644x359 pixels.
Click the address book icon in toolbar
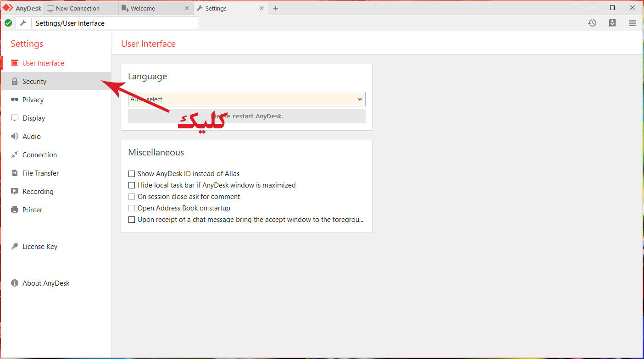(612, 23)
